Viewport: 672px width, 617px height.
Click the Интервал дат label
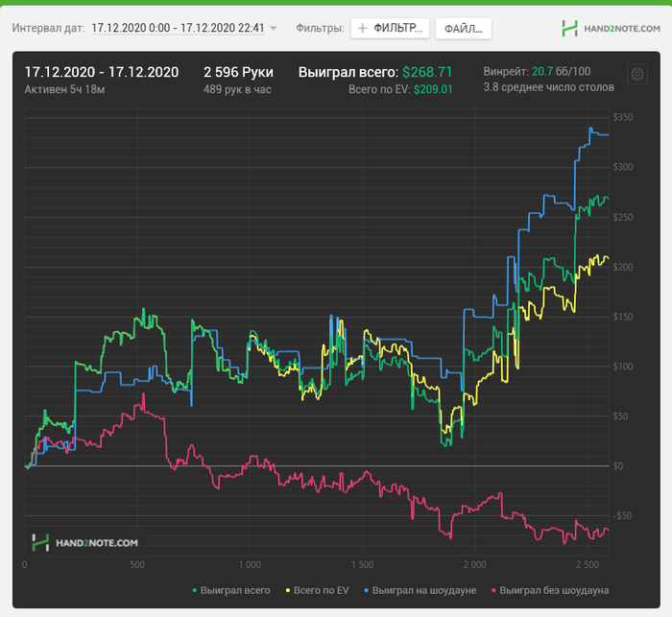[48, 28]
